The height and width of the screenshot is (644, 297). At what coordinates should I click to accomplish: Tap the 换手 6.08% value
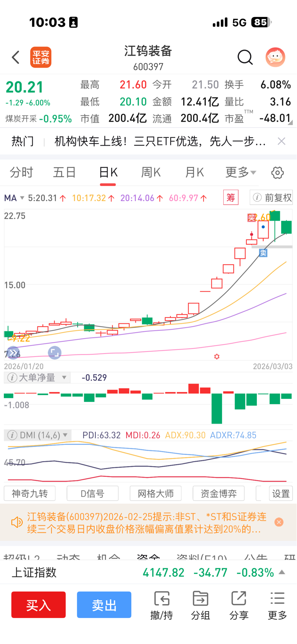(x=275, y=85)
